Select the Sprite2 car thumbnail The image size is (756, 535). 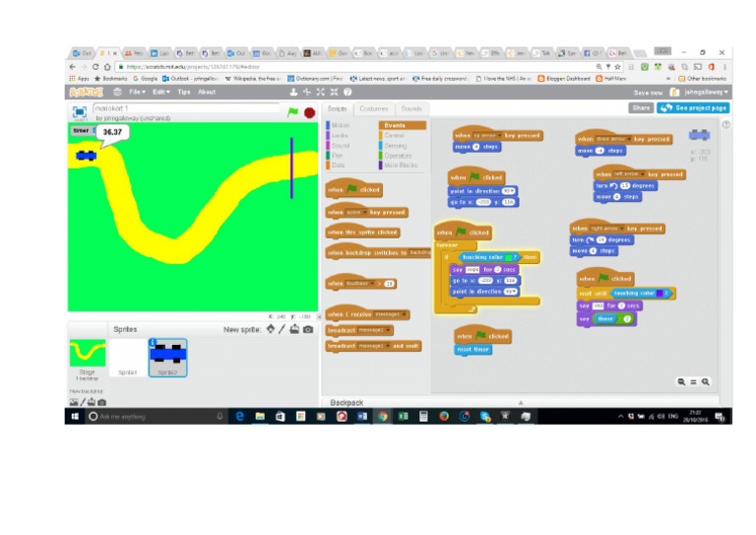pos(167,358)
